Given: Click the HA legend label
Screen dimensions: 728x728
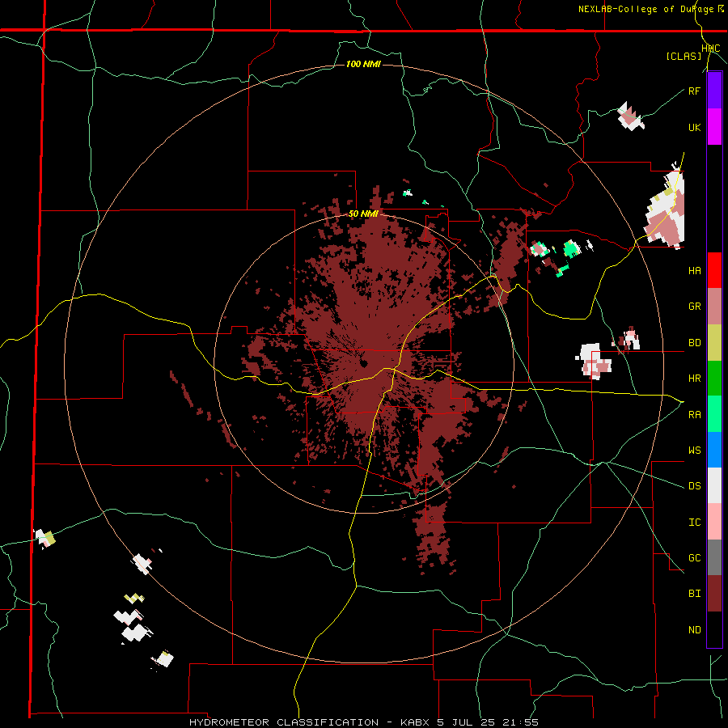Looking at the screenshot, I should (x=694, y=271).
